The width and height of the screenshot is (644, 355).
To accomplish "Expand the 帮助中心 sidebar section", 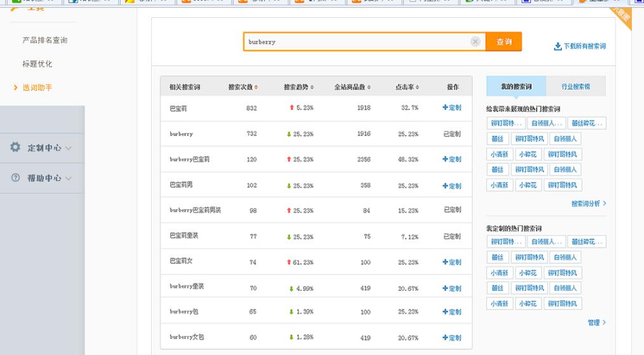I will 44,178.
